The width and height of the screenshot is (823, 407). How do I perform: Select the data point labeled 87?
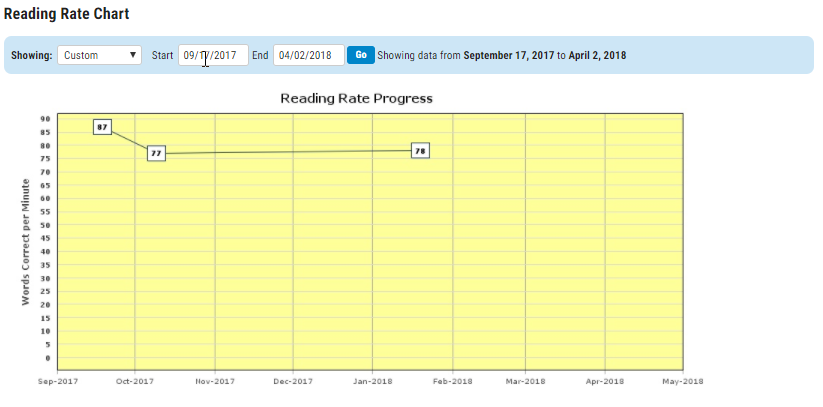(102, 127)
